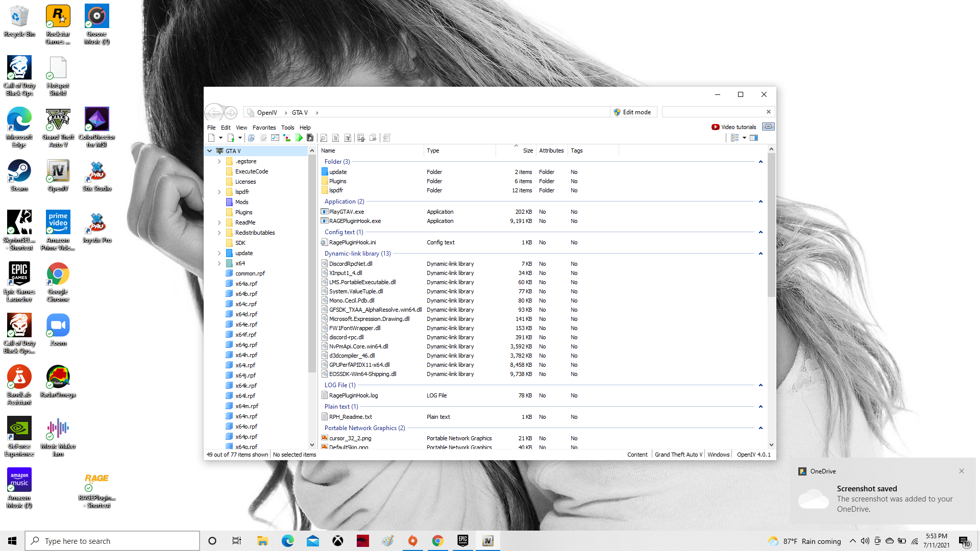Click the magnifier search-in-archive toolbar icon

323,138
